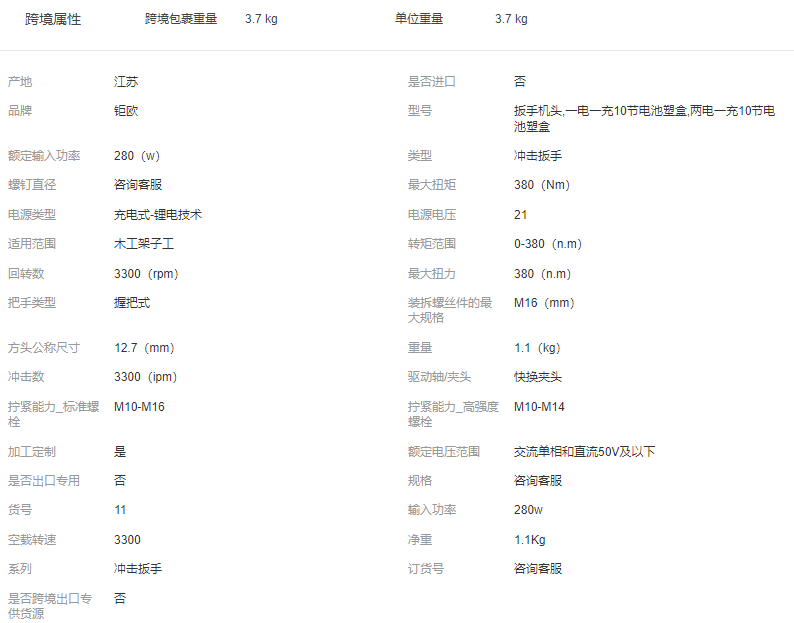Click the 系列 value 冲击扳手
The width and height of the screenshot is (794, 623).
(x=138, y=569)
